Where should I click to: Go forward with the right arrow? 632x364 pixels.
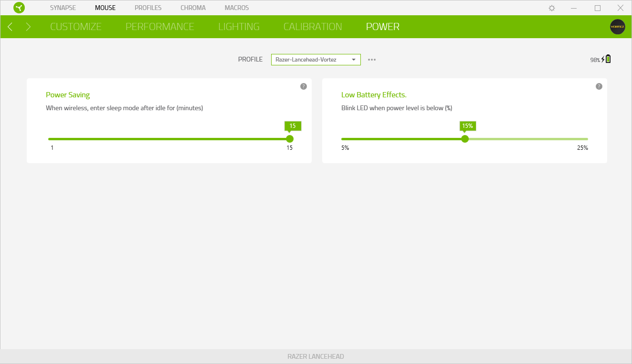click(28, 27)
